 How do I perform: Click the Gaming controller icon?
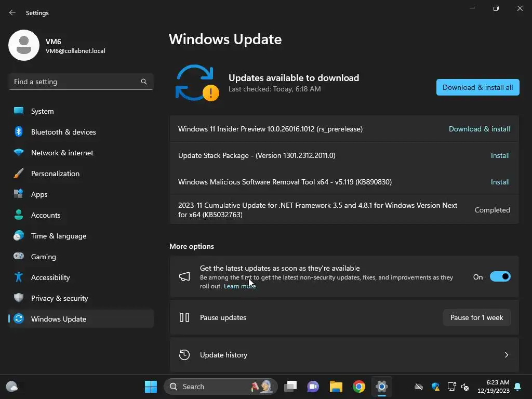click(19, 256)
